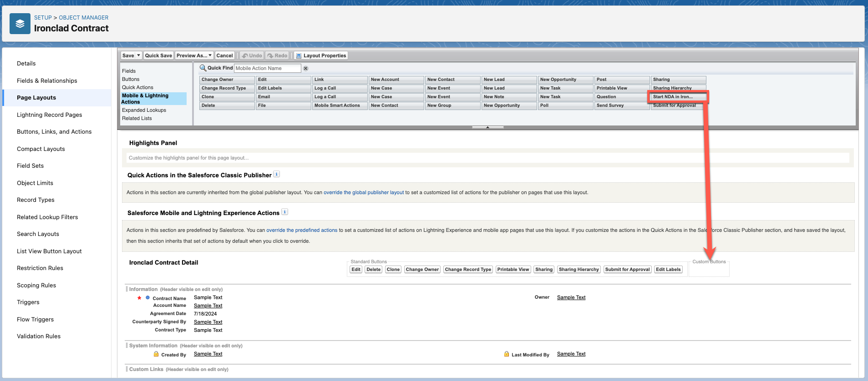The image size is (868, 381).
Task: Select Related Lists in the palette categories
Action: pyautogui.click(x=137, y=118)
